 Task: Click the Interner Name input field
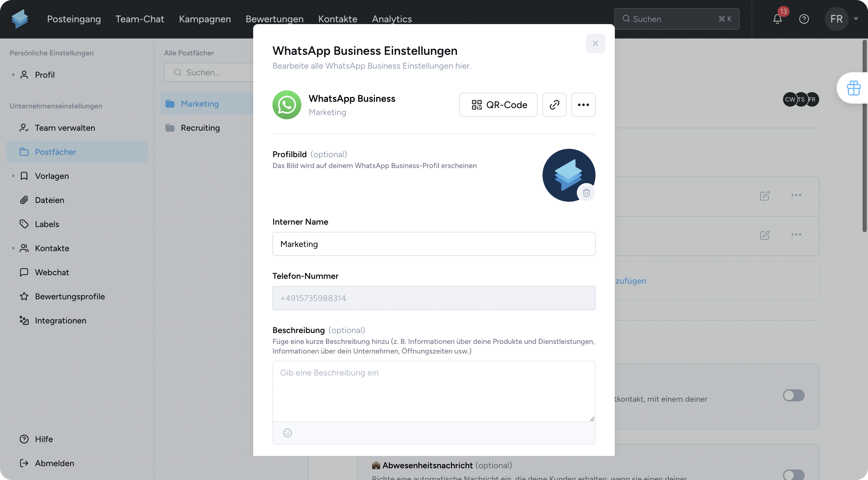pyautogui.click(x=433, y=244)
